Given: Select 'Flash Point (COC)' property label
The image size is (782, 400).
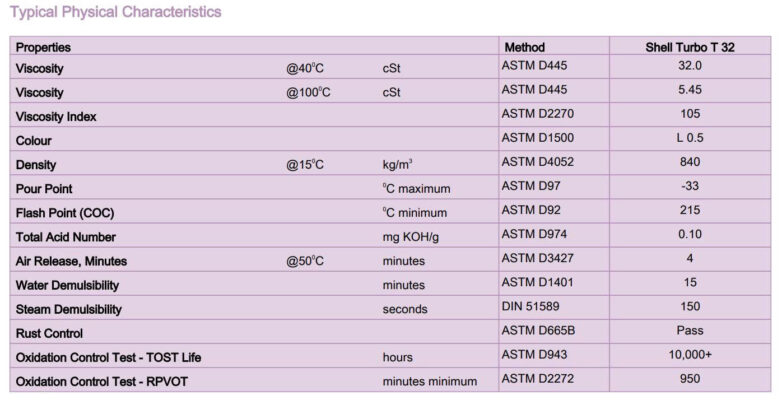Looking at the screenshot, I should point(65,213).
